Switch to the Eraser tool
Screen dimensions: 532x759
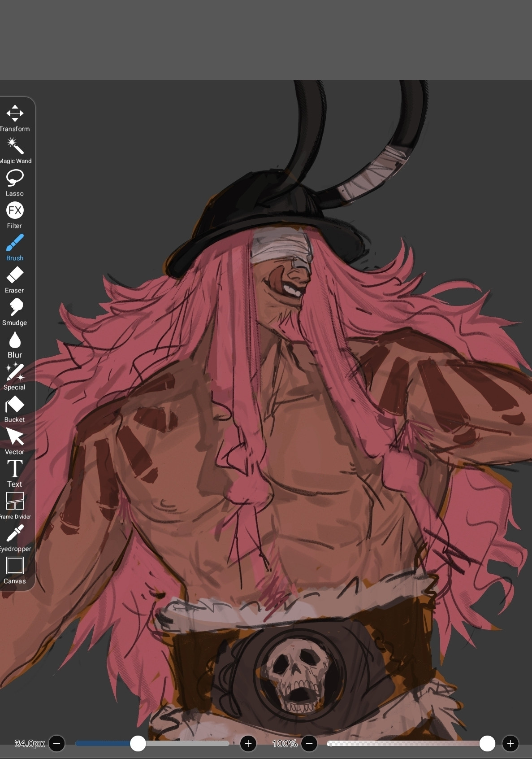15,280
